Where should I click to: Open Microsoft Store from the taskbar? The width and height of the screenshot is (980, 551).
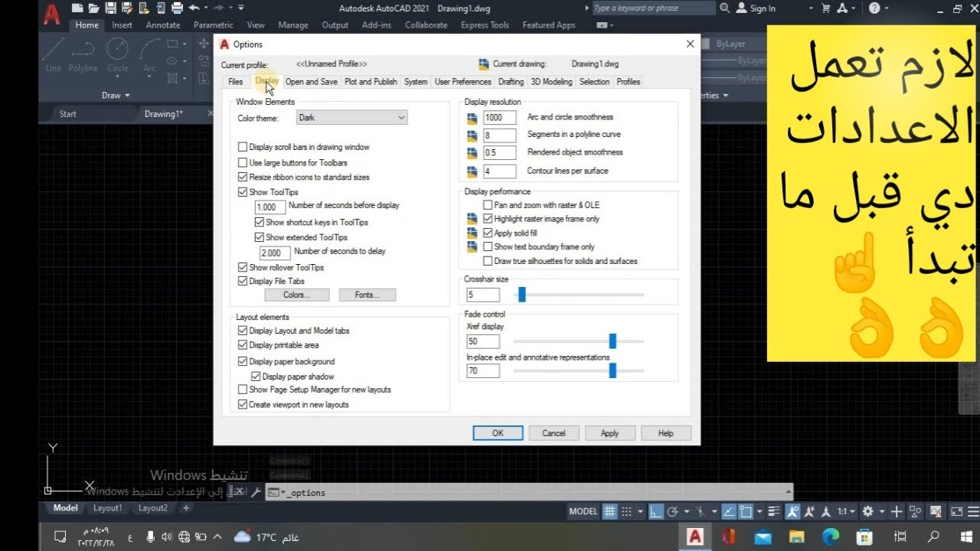864,537
